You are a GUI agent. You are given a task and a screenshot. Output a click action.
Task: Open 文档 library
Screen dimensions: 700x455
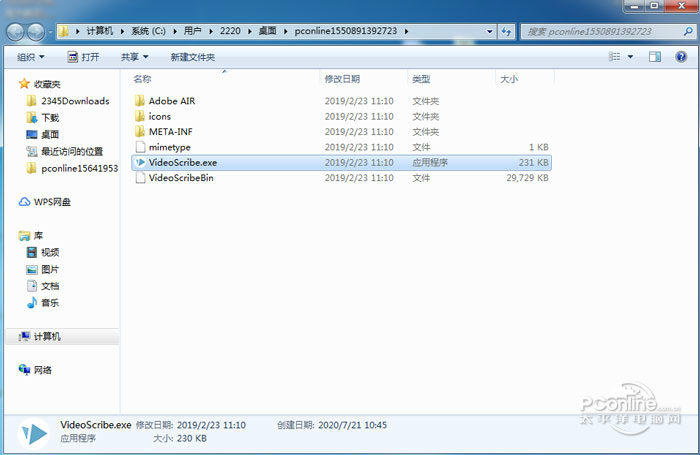tap(50, 286)
